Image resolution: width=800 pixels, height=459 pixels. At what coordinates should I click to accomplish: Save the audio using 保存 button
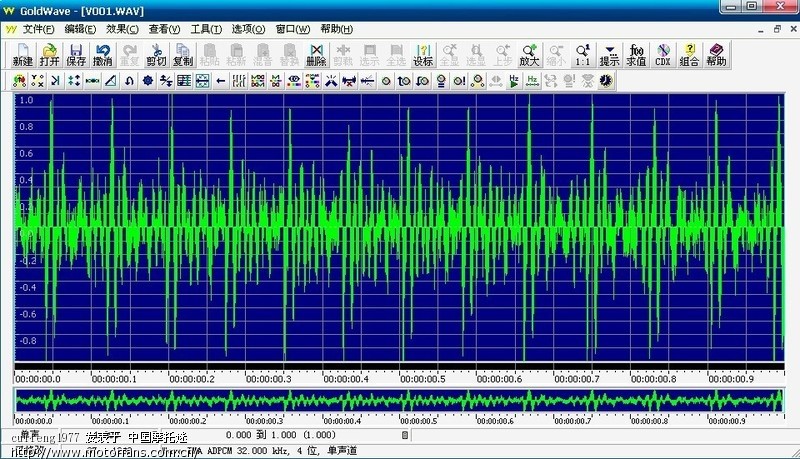point(76,54)
